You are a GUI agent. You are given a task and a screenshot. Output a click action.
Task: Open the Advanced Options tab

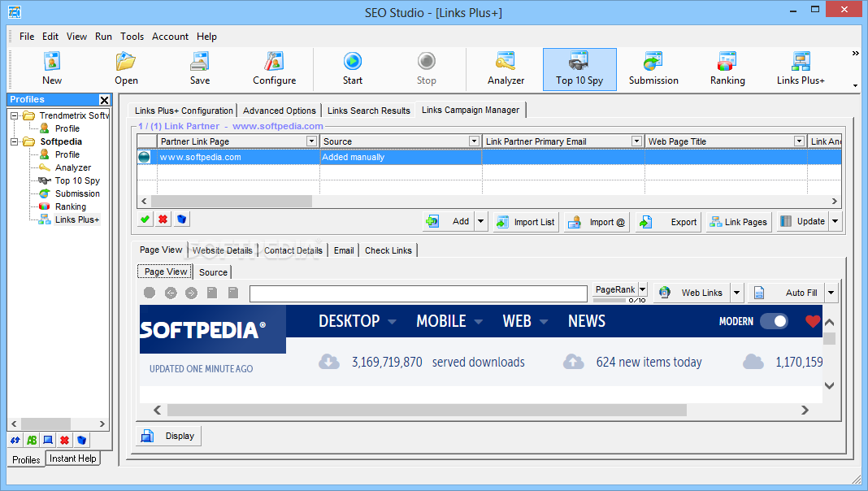click(279, 111)
